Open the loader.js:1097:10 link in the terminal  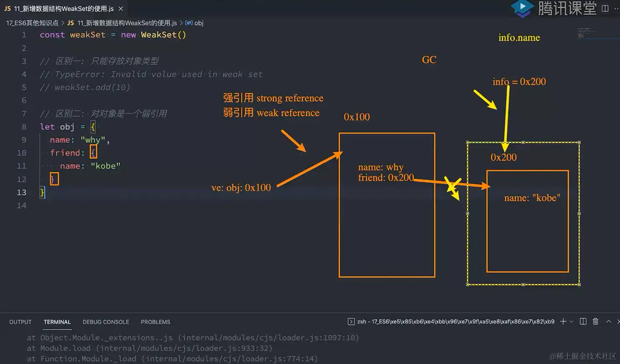[268, 338]
